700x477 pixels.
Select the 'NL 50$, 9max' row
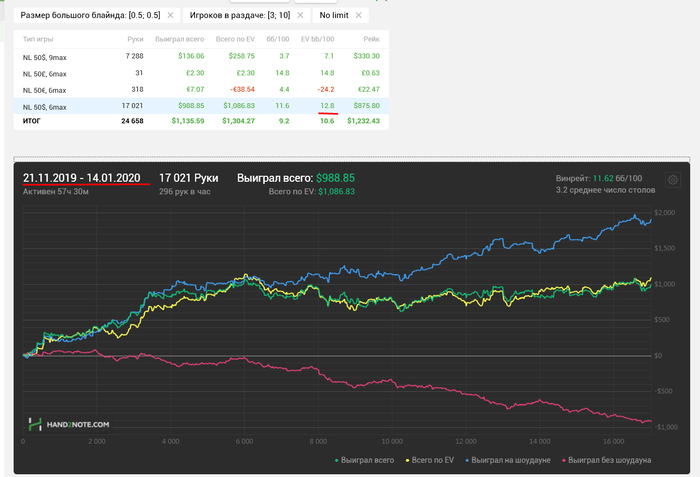pyautogui.click(x=201, y=56)
